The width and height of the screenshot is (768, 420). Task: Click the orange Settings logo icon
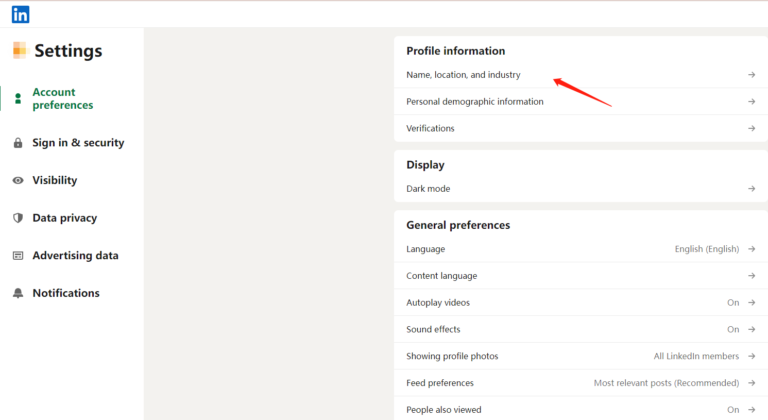pos(19,50)
